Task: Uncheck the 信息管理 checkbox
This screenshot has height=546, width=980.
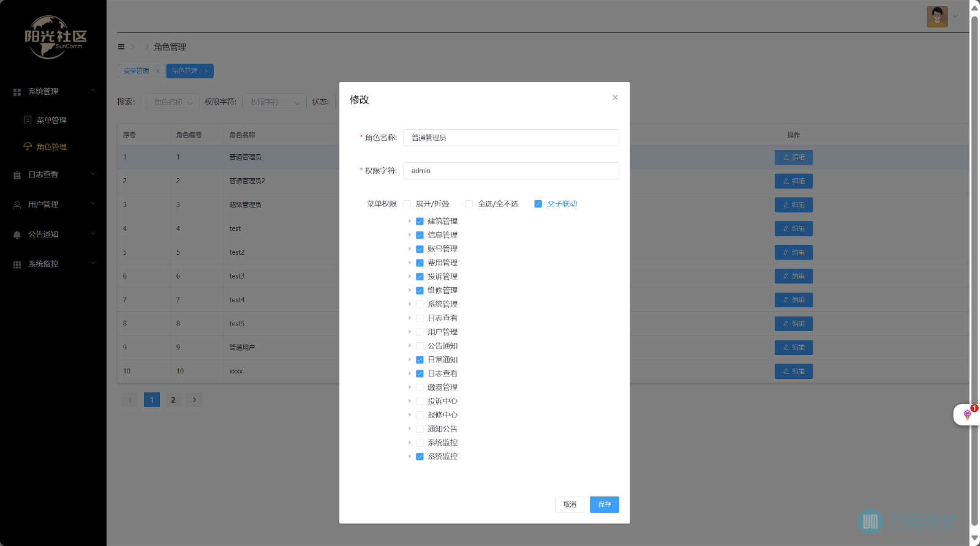Action: coord(420,235)
